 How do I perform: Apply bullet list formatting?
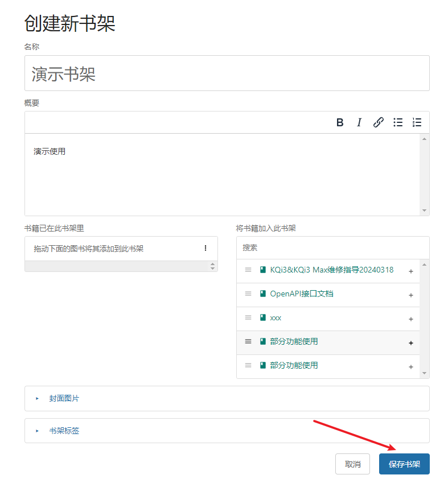(398, 122)
